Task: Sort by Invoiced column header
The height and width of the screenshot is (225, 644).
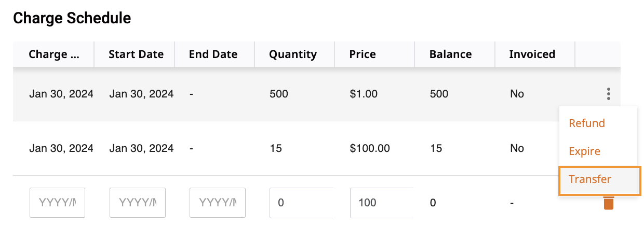Action: pos(532,54)
